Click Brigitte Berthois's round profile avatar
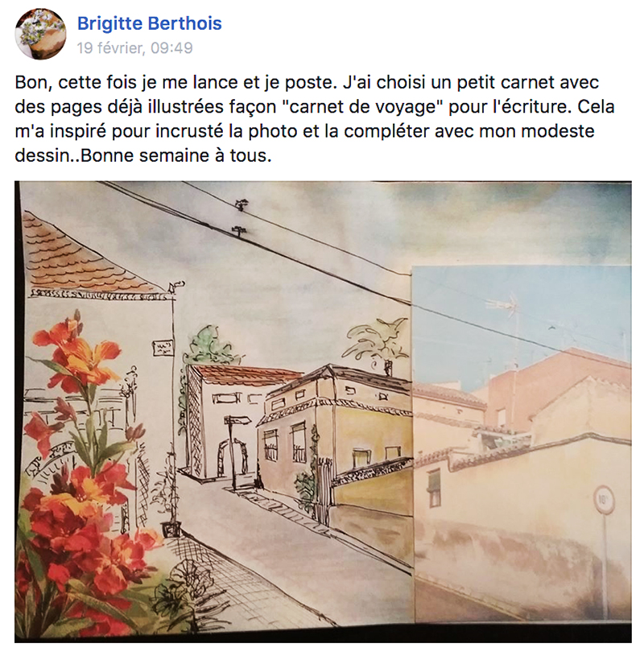The width and height of the screenshot is (644, 656). pos(40,34)
